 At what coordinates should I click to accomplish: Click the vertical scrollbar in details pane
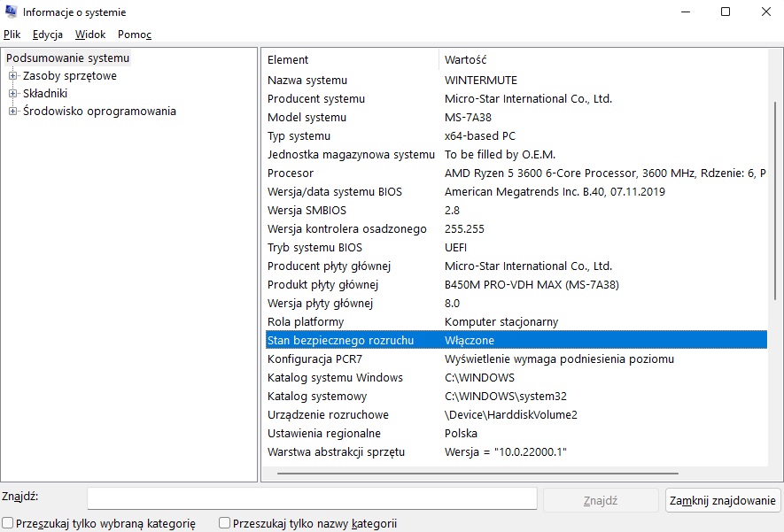[x=775, y=201]
